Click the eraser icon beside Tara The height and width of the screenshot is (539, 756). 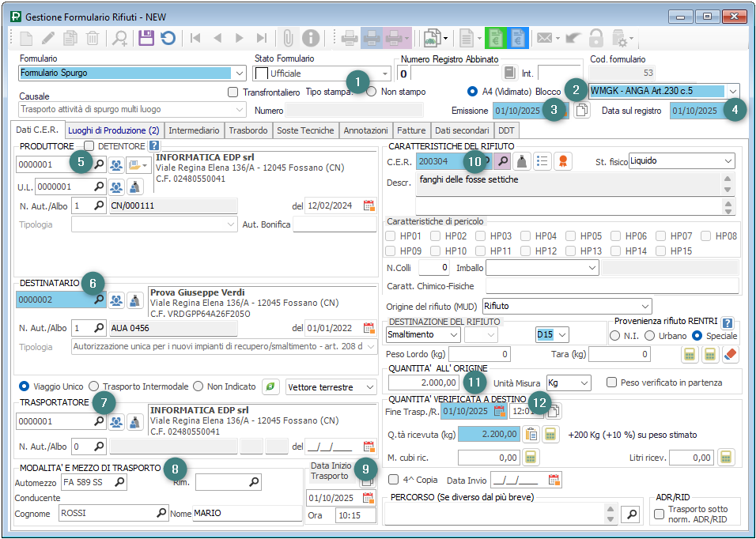pos(730,355)
